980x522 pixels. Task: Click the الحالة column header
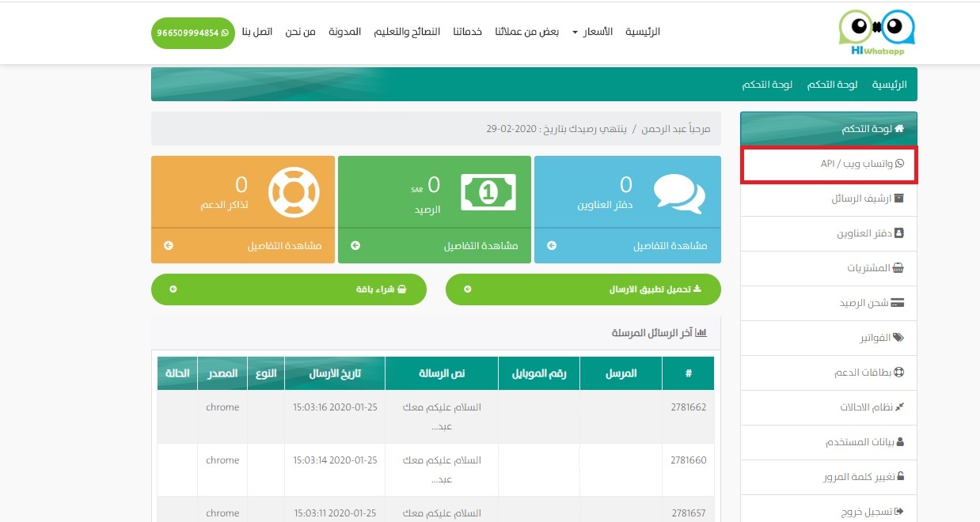[177, 373]
